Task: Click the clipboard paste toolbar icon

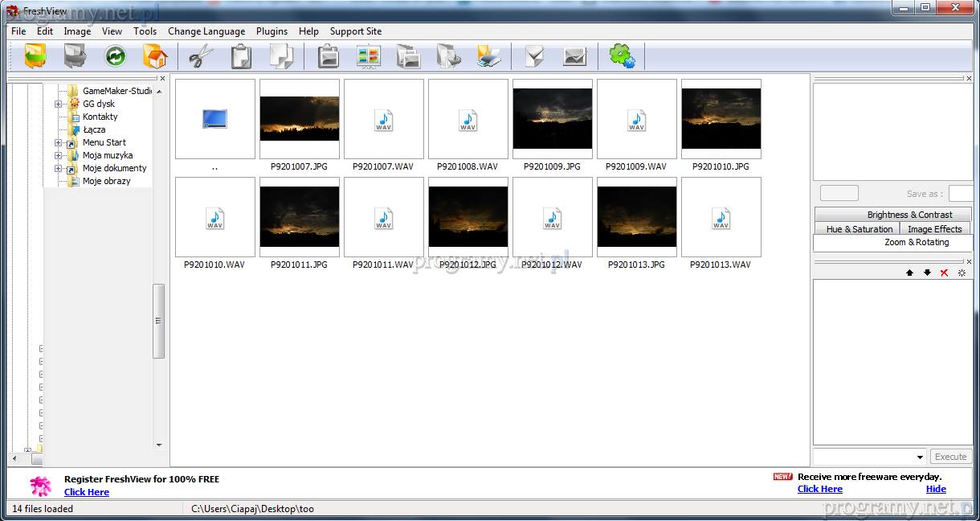Action: pos(241,56)
